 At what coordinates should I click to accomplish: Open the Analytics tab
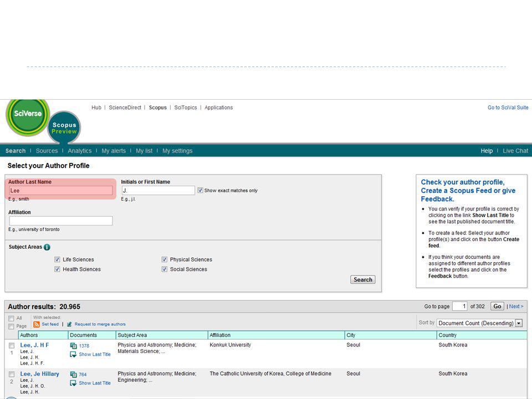pos(79,151)
